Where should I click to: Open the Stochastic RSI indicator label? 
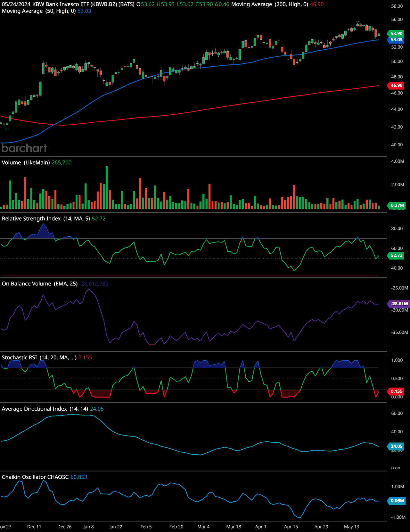pos(39,357)
